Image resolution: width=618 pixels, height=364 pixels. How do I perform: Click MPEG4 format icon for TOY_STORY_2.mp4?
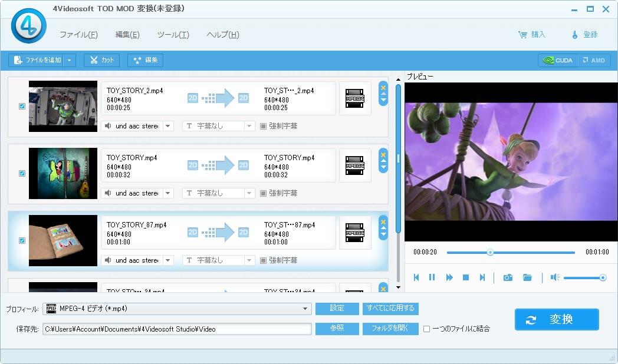355,98
